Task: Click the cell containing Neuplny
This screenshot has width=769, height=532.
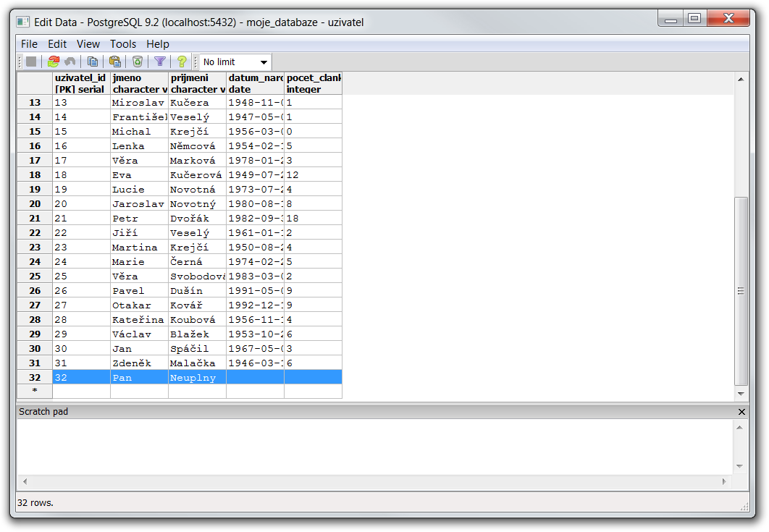Action: (197, 377)
